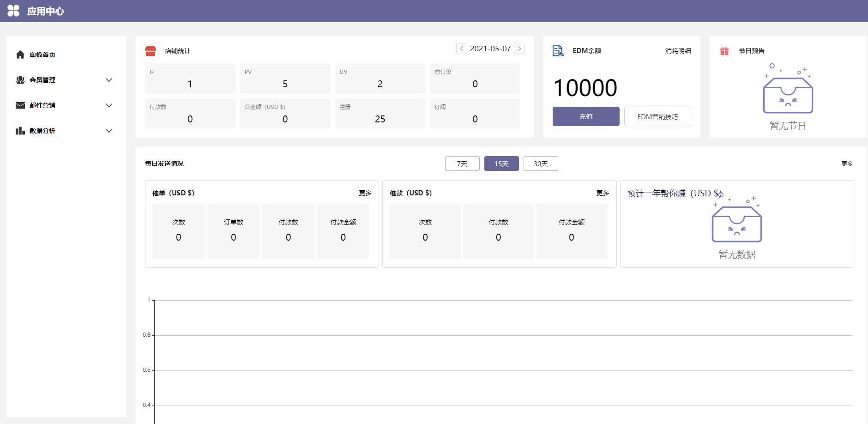
Task: Click the date 2021-05-07
Action: click(490, 48)
